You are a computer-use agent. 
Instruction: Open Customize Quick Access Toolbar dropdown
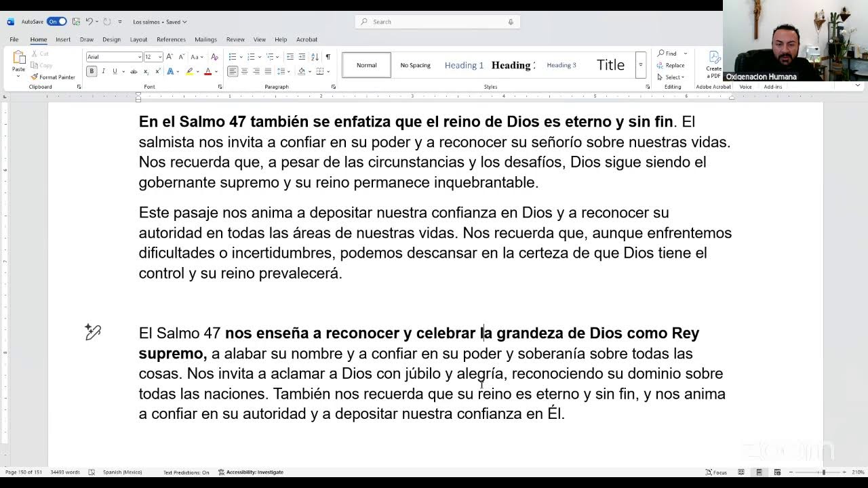120,22
